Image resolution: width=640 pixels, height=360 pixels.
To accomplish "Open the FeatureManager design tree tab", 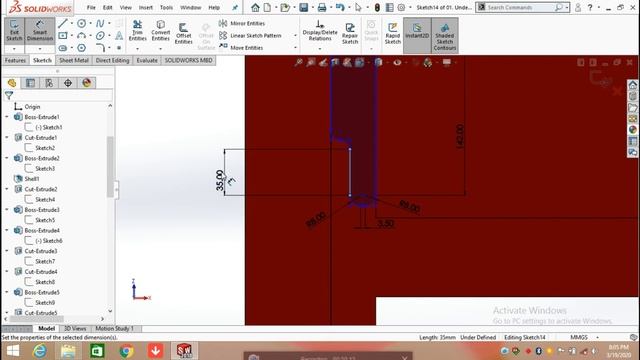I will coord(12,83).
